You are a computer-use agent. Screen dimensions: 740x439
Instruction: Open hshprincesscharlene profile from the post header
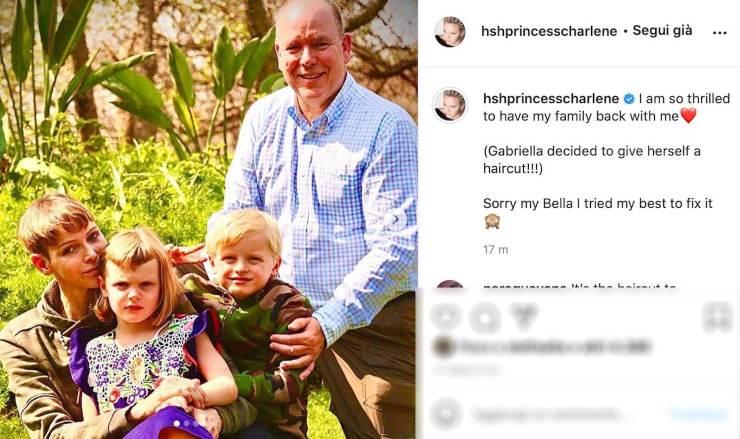pos(549,31)
